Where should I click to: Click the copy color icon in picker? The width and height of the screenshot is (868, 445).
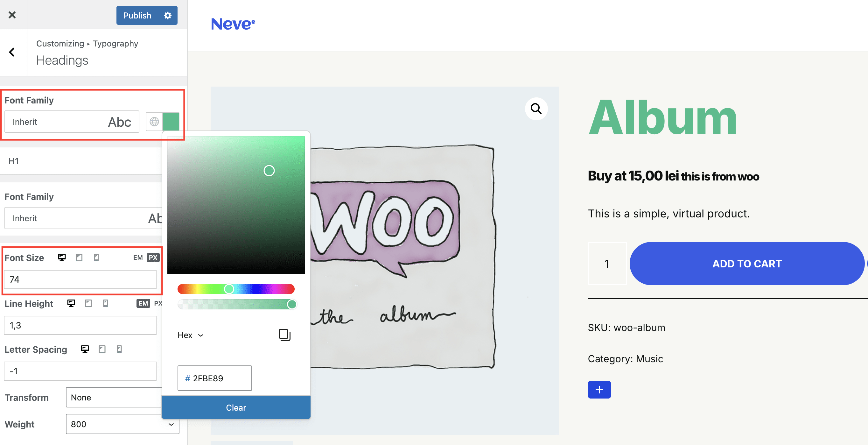284,335
